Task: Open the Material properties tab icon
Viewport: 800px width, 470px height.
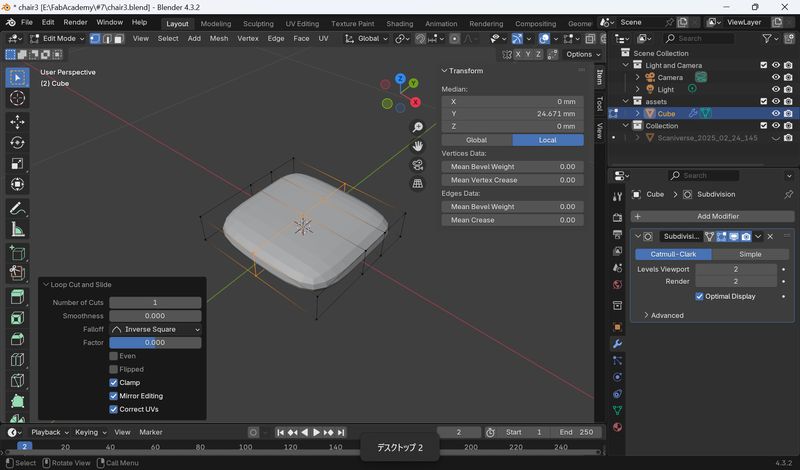Action: pyautogui.click(x=617, y=427)
